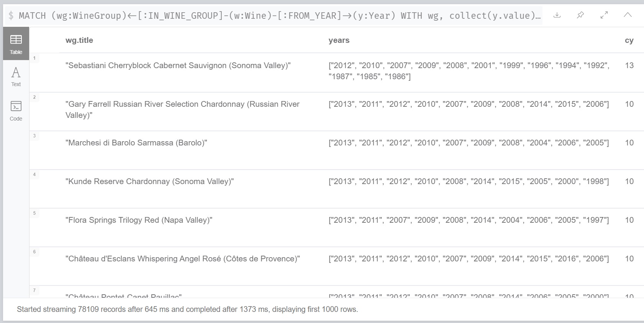
Task: Select cy value for Kunde Reserve row
Action: click(629, 181)
